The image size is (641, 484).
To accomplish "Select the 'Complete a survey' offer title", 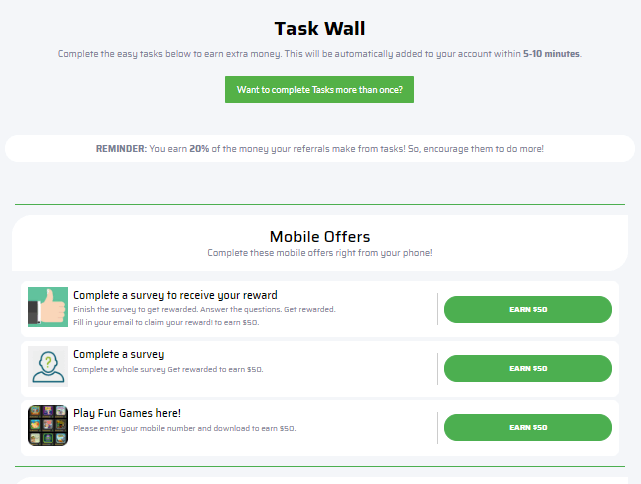I will pos(119,354).
